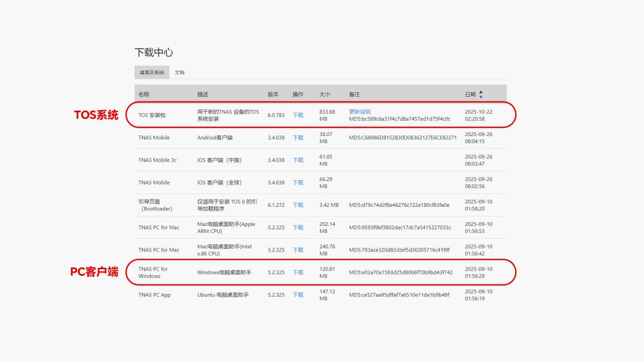Click the date 2025-09-26 08:02:56
The image size is (644, 362).
coord(478,182)
